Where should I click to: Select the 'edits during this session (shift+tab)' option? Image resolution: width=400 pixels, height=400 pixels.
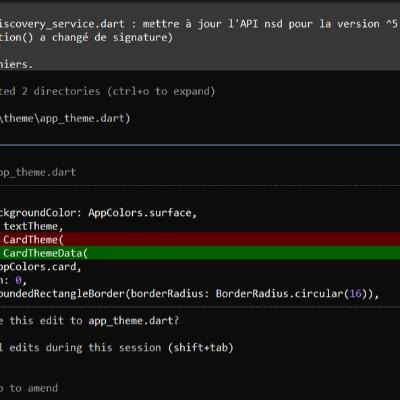(x=116, y=348)
